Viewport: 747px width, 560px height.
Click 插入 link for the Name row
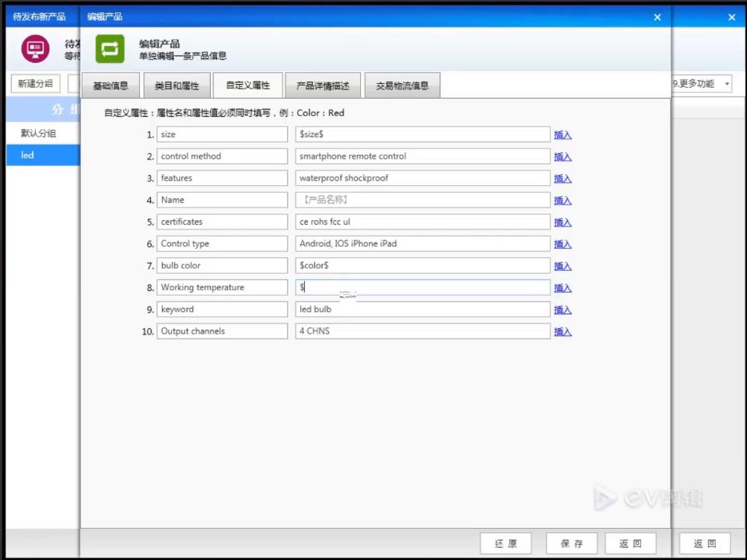tap(563, 201)
